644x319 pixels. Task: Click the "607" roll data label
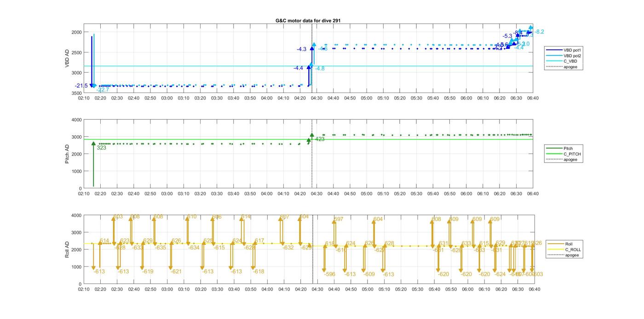[285, 217]
